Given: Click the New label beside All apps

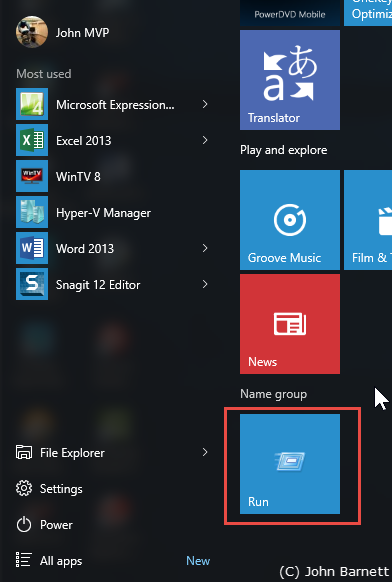Looking at the screenshot, I should coord(198,560).
